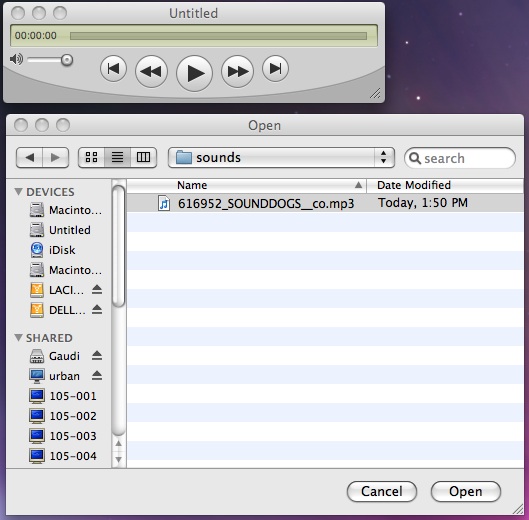Skip to the beginning of the track
This screenshot has width=529, height=520.
click(x=113, y=69)
